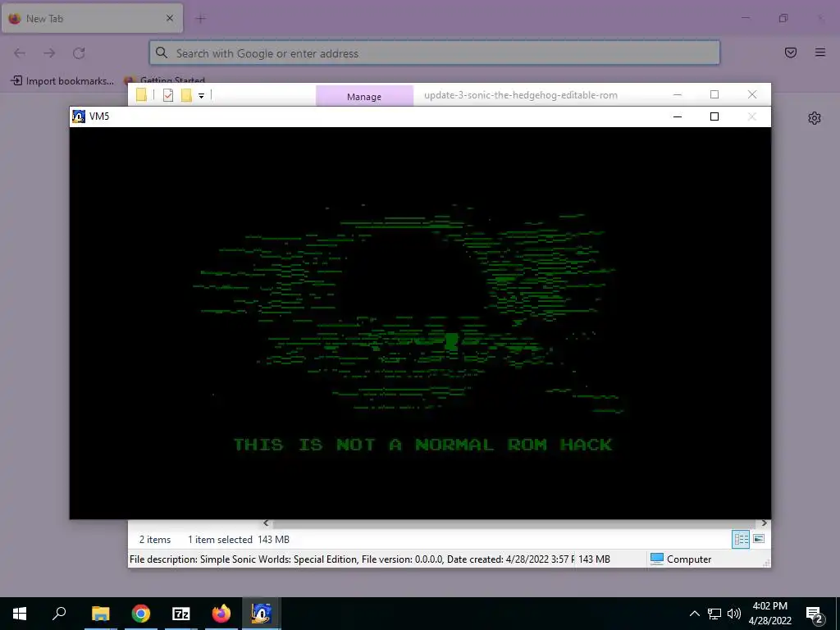Click the Firefox back arrow

tap(20, 53)
